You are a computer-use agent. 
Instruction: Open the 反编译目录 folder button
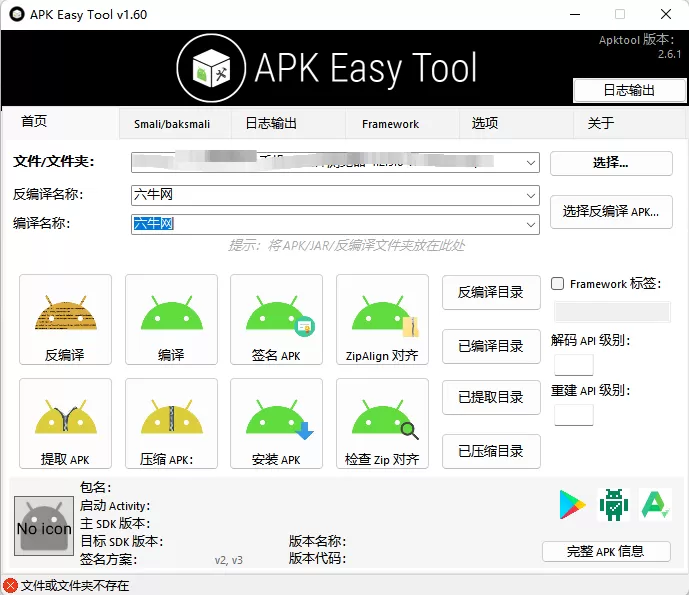(491, 292)
